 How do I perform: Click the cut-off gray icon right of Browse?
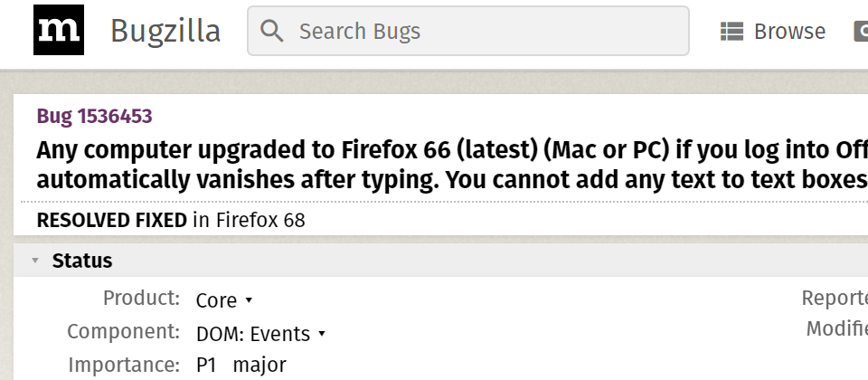pos(862,32)
